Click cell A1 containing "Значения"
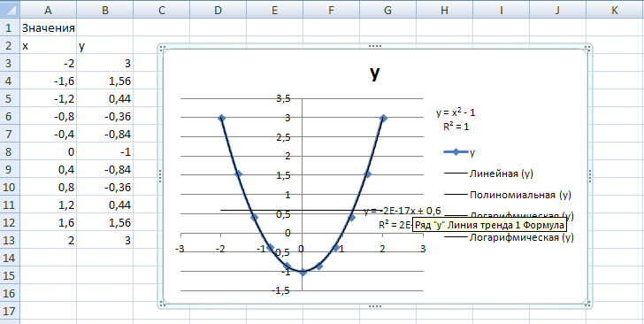This screenshot has height=324, width=644. pos(48,28)
